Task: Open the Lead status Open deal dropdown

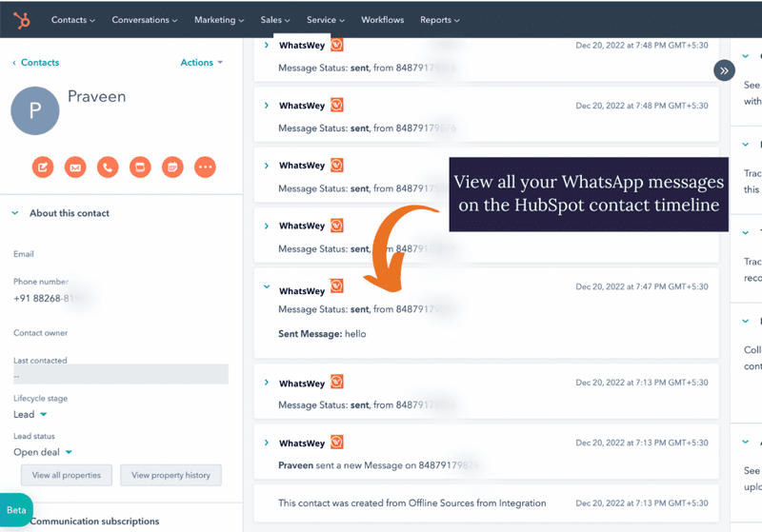Action: [x=43, y=452]
